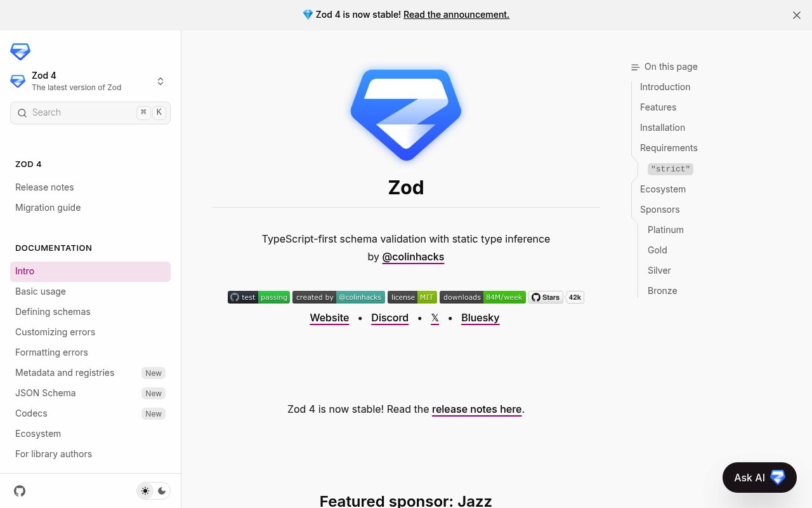The width and height of the screenshot is (812, 508).
Task: Dismiss the Zod 4 announcement banner
Action: 797,15
